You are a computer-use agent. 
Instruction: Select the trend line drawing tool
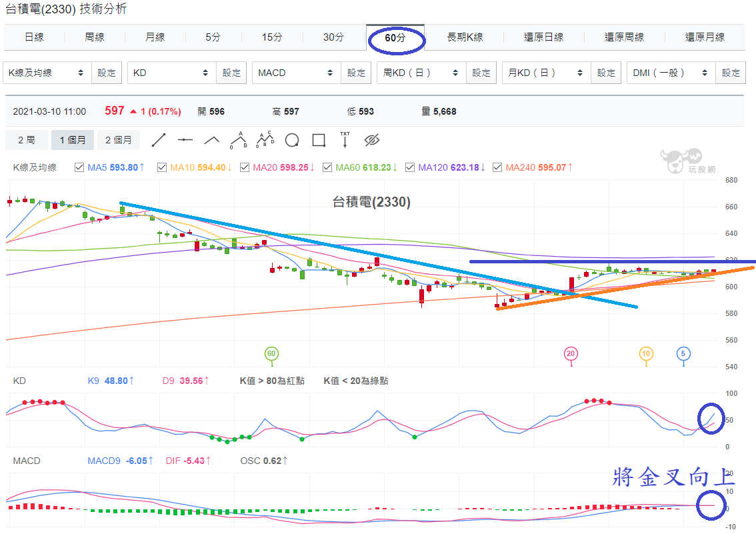tap(159, 140)
